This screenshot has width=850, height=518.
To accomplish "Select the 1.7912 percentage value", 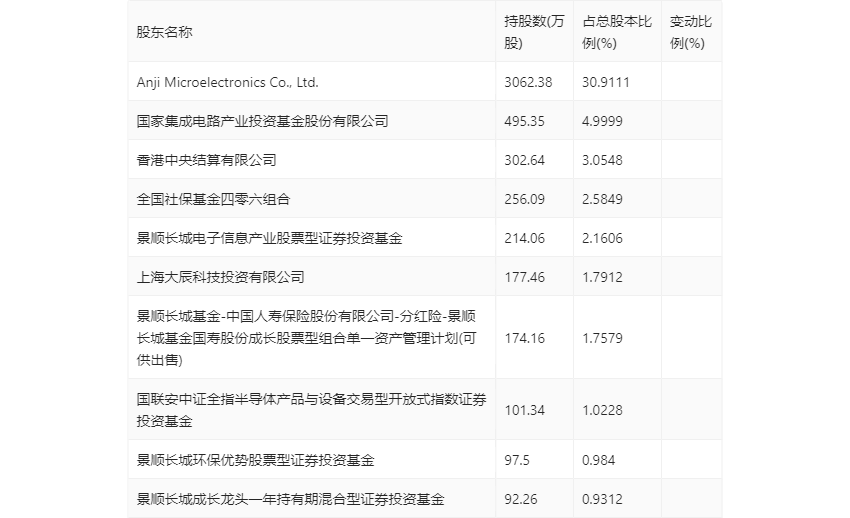I will tap(602, 277).
